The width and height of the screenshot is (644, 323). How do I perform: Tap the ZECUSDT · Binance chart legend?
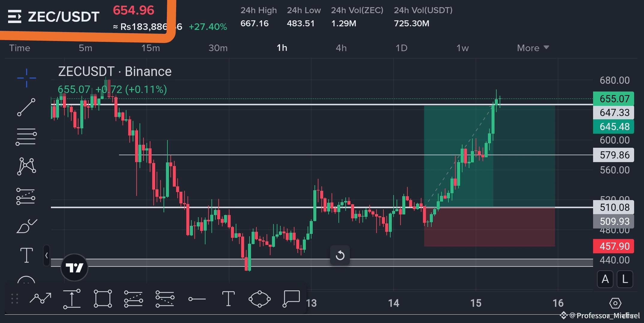point(115,71)
